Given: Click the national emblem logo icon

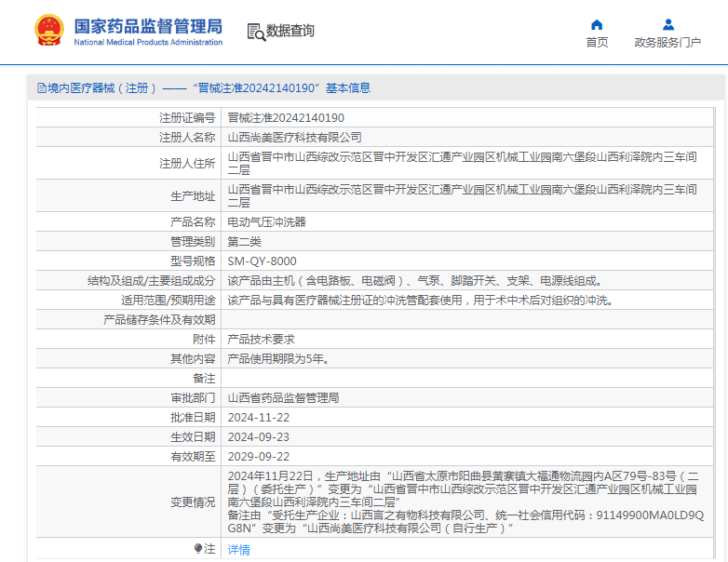Looking at the screenshot, I should pyautogui.click(x=47, y=31).
